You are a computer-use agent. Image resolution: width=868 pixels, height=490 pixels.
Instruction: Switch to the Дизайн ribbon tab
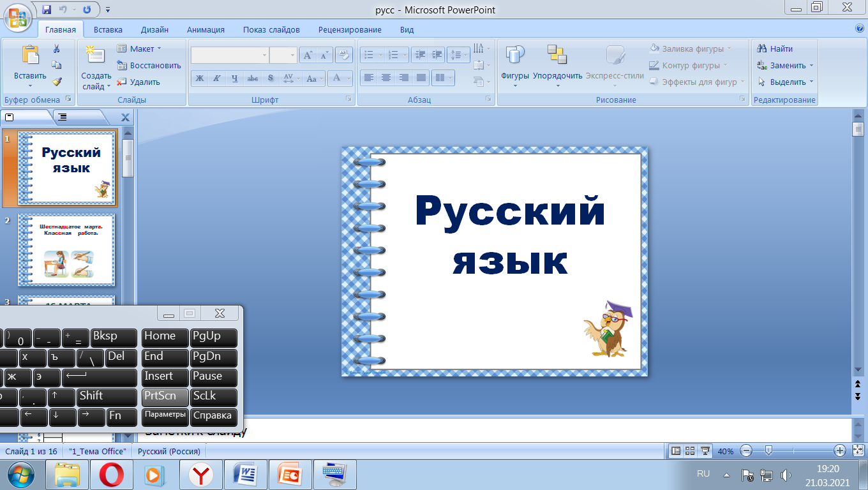pos(154,29)
